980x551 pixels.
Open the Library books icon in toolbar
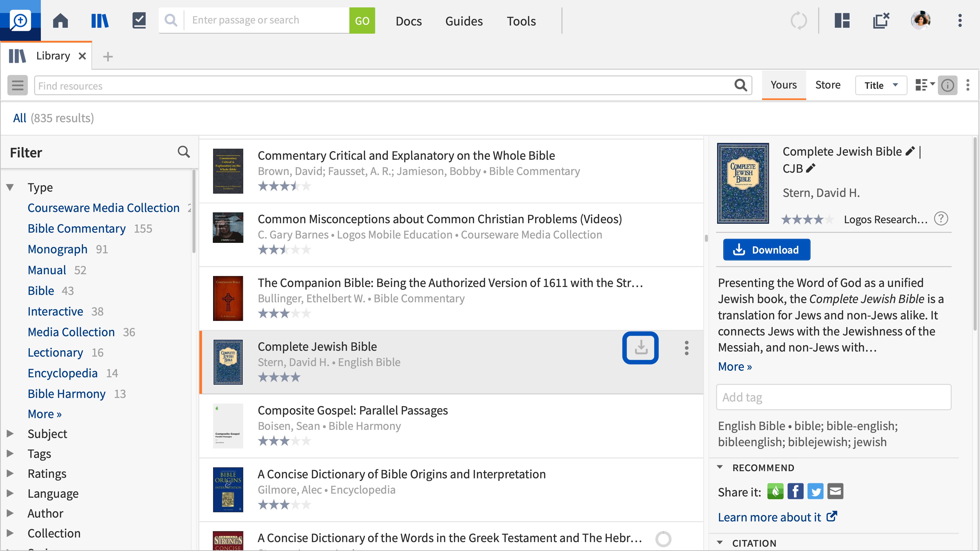pyautogui.click(x=100, y=20)
